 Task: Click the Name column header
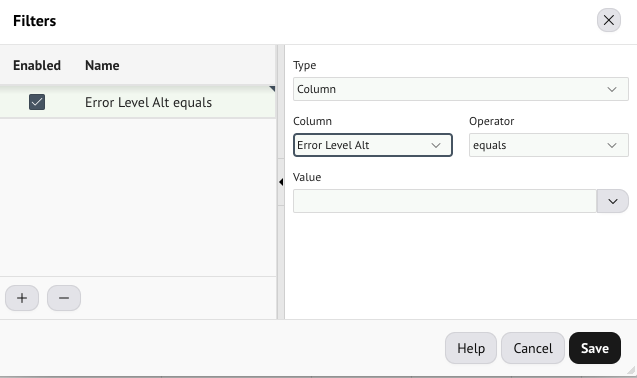[102, 65]
